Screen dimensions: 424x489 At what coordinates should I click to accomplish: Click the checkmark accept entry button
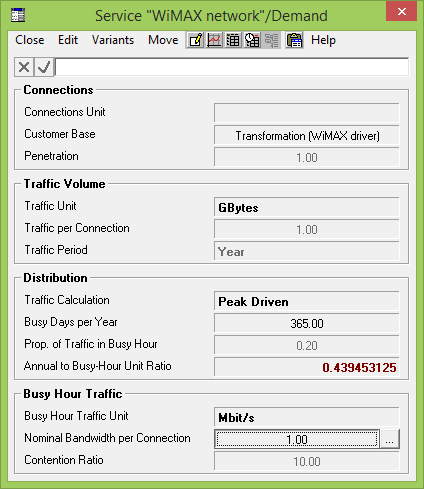[x=44, y=67]
